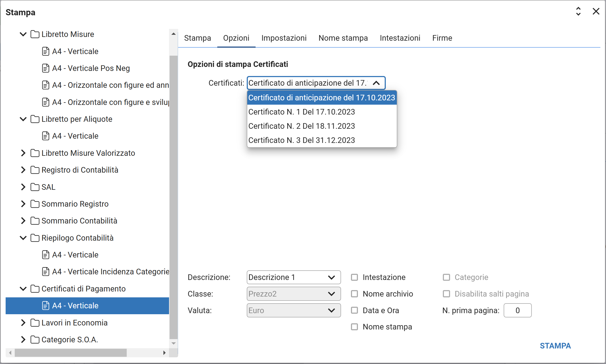Switch to the Impostazioni tab
Screen dimensions: 606x364
(284, 38)
